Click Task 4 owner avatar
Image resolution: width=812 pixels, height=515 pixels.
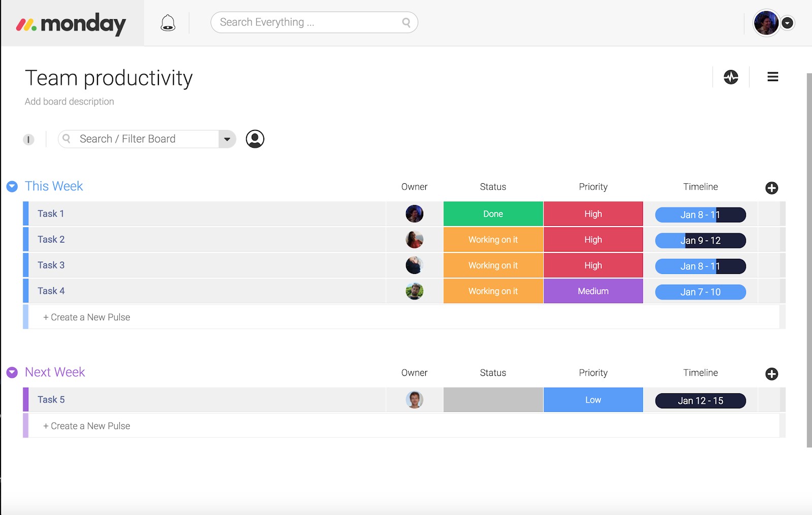coord(415,291)
